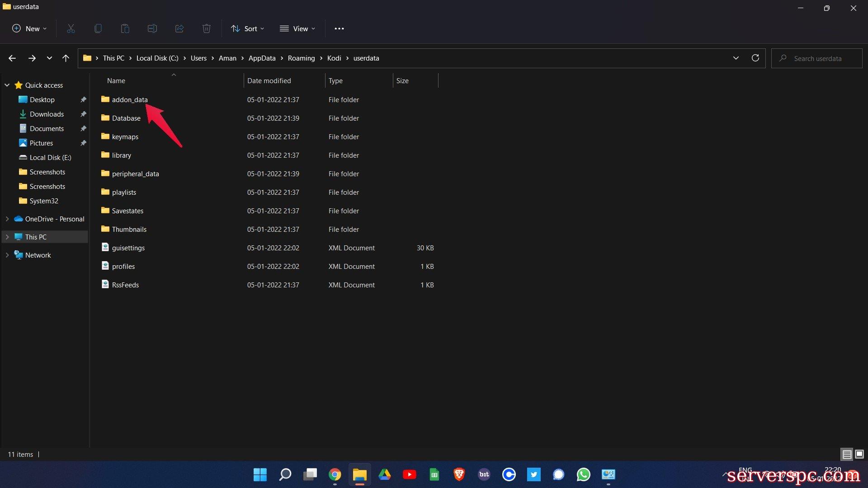Click the Delete trash bin icon
This screenshot has height=488, width=868.
[x=207, y=28]
